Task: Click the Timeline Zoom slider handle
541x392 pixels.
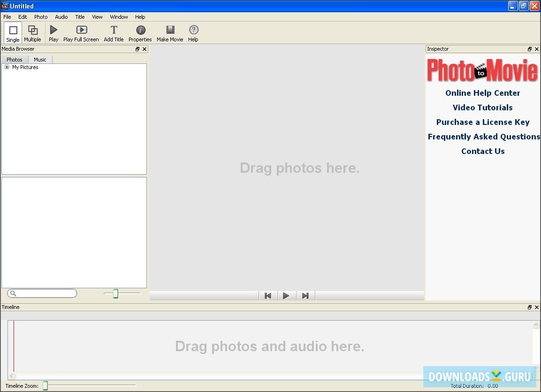Action: (46, 386)
